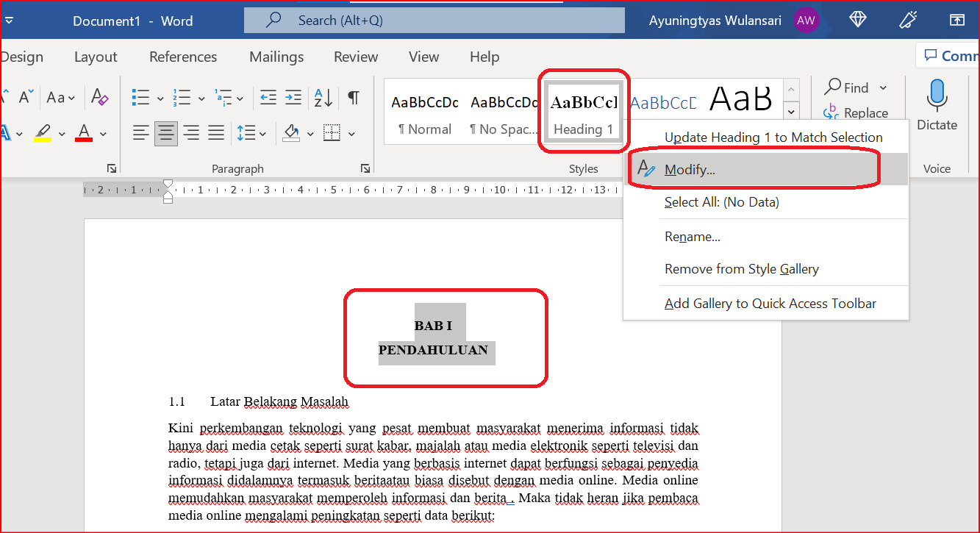Open shading color dropdown arrow
This screenshot has height=533, width=980.
point(310,134)
